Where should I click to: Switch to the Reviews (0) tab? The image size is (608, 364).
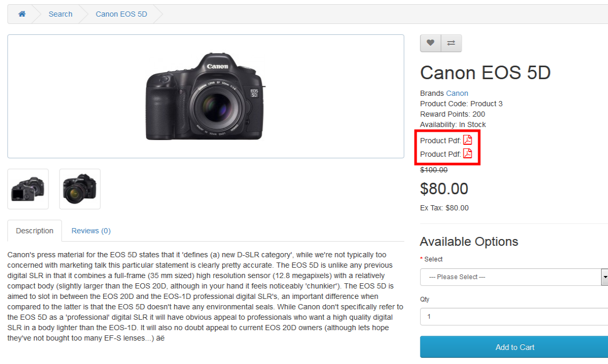[91, 231]
